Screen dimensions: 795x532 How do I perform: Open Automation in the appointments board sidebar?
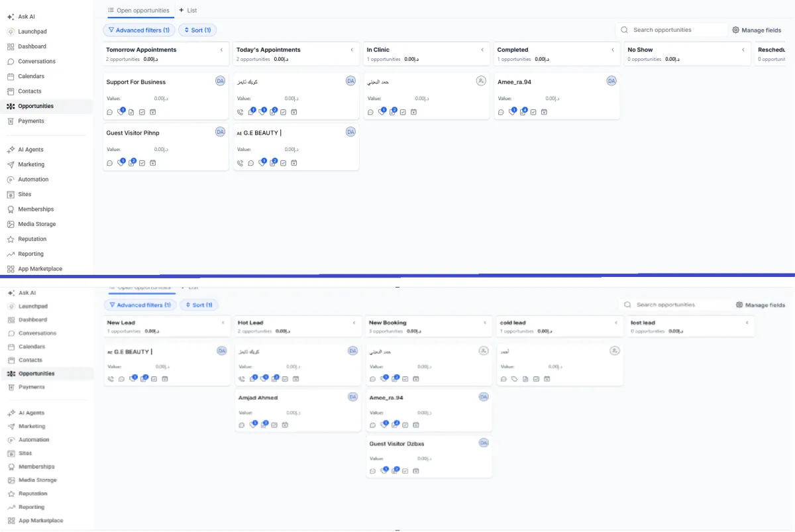pyautogui.click(x=33, y=180)
